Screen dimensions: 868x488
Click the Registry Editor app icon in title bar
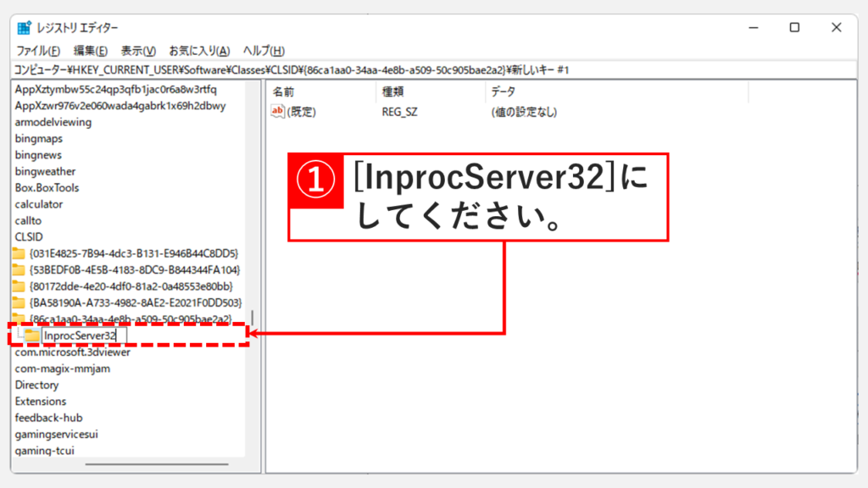[x=24, y=27]
